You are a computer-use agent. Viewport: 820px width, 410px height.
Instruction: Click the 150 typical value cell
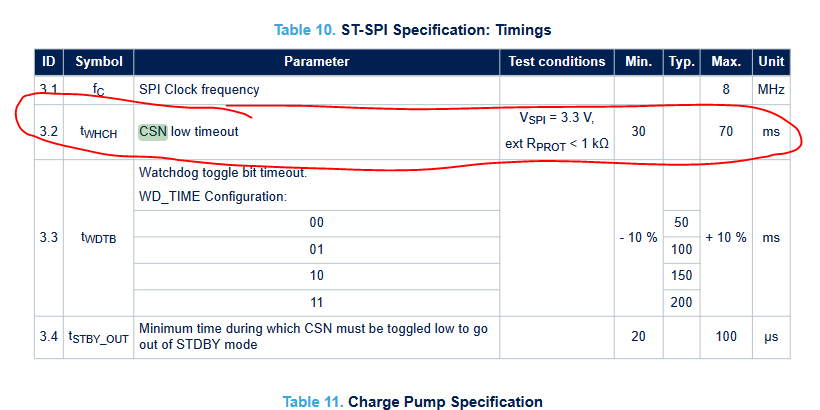point(682,275)
